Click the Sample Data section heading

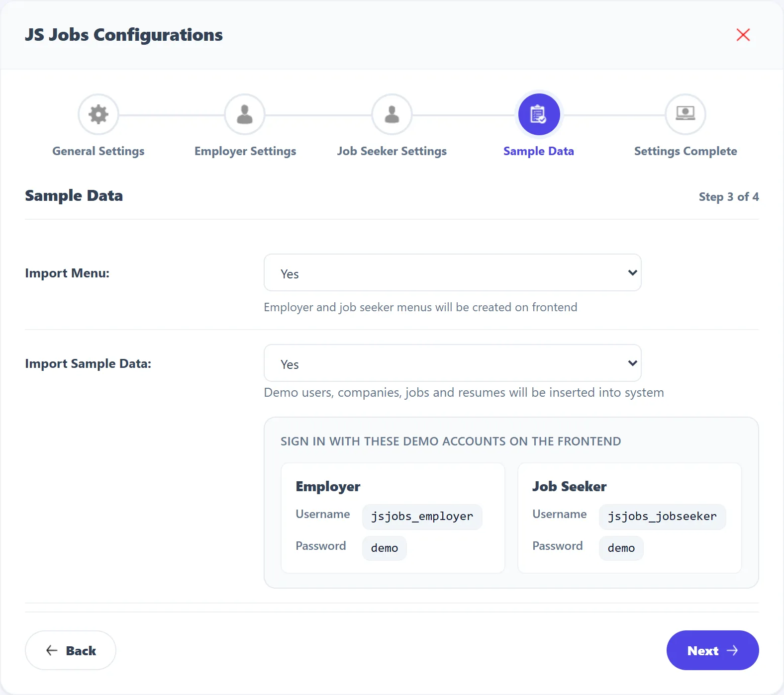pyautogui.click(x=74, y=196)
